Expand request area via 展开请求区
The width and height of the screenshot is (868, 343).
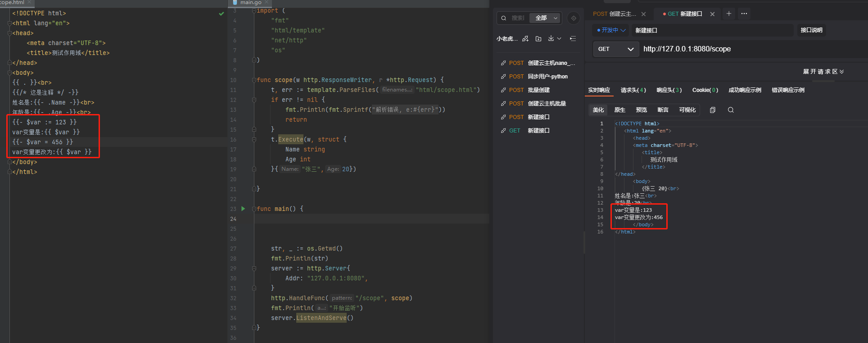point(823,72)
